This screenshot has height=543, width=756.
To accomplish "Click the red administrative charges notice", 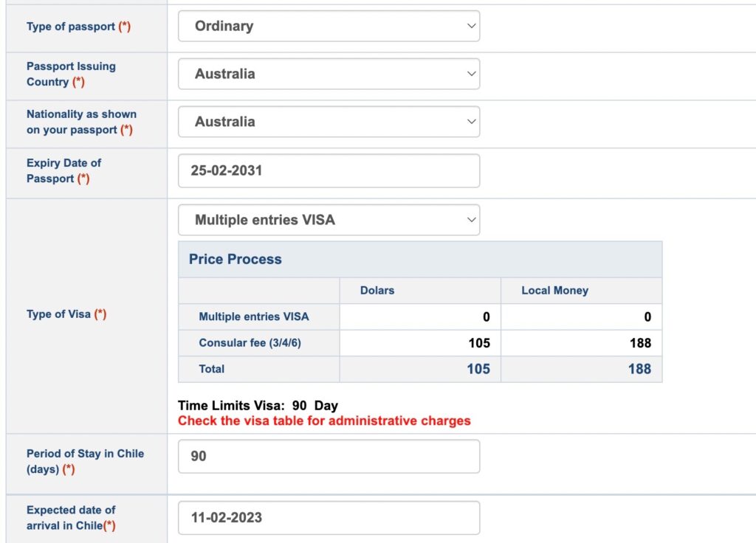I will [x=324, y=421].
